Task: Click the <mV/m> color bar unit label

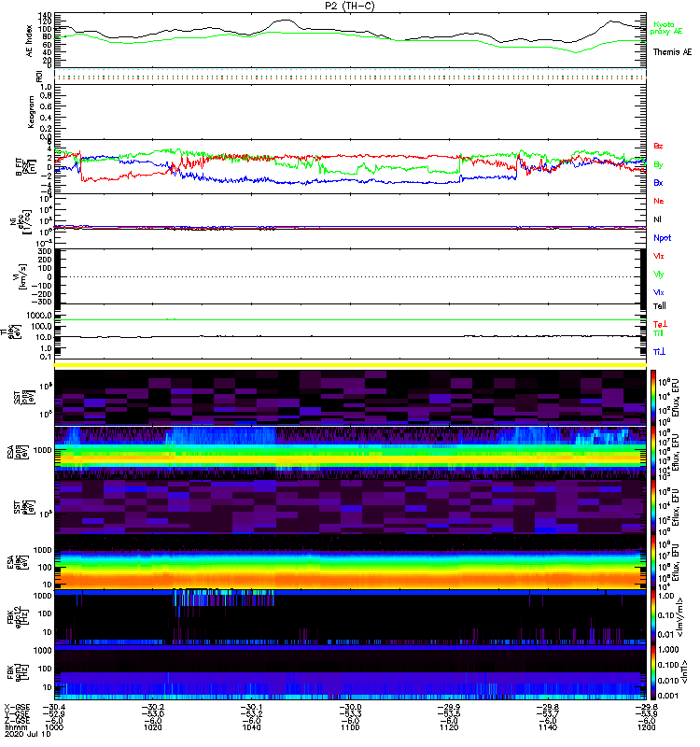Action: click(x=681, y=617)
